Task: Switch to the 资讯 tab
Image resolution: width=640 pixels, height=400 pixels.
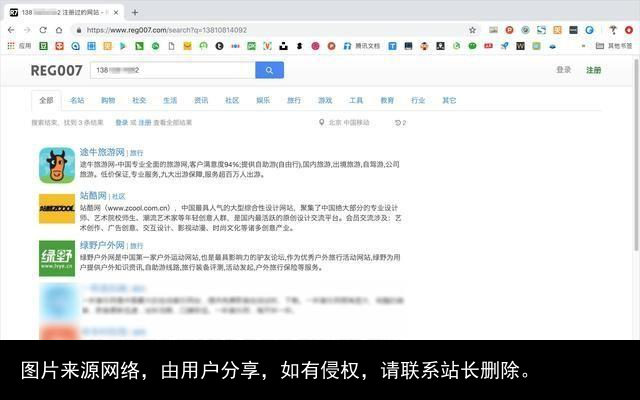Action: (x=201, y=100)
